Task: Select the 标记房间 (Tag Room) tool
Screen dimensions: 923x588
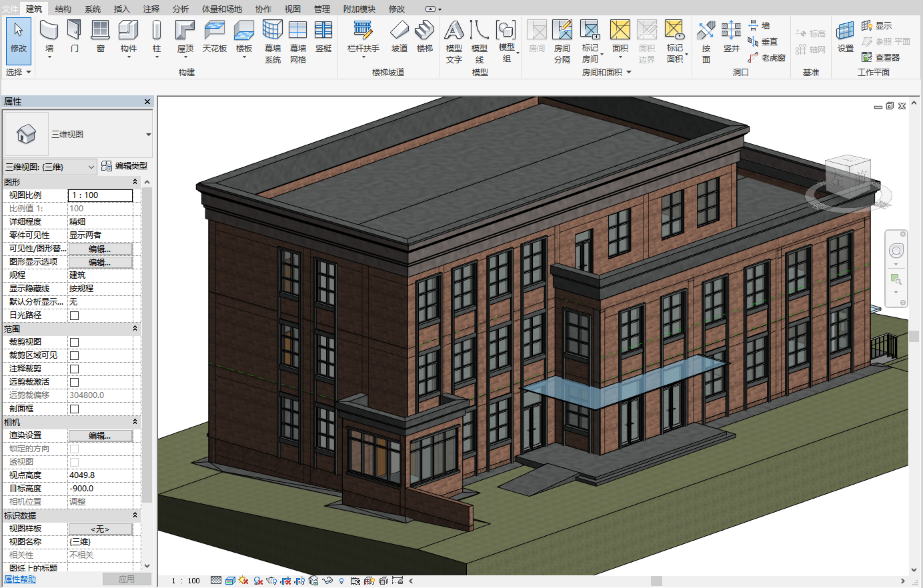Action: tap(590, 41)
